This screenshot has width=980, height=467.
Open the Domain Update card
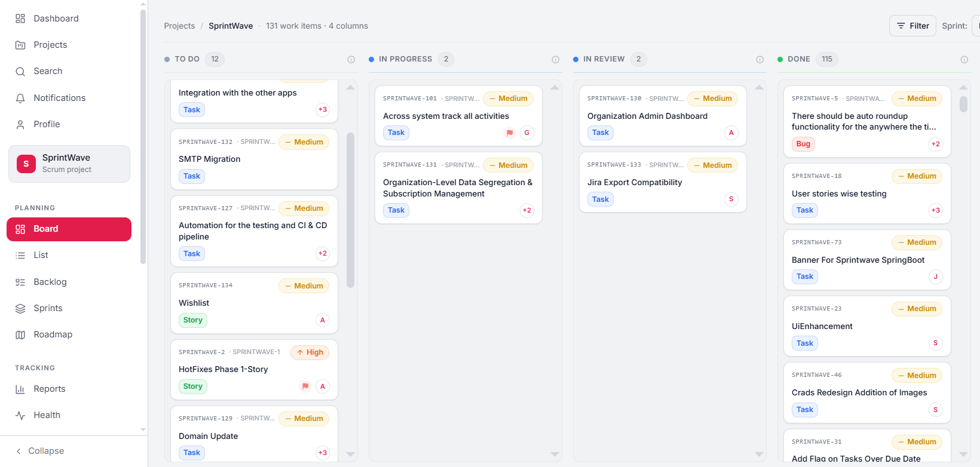pos(255,434)
